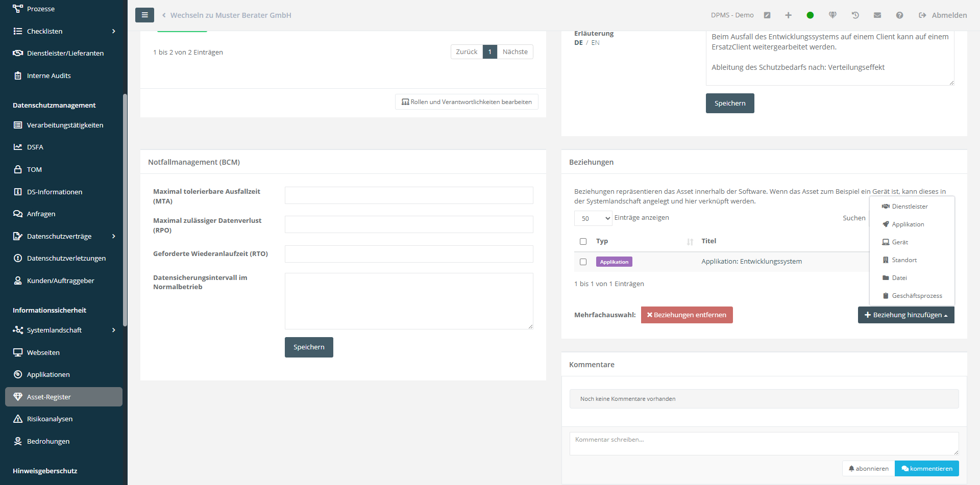Click Rollen und Verantwortlichkeiten bearbeiten button
The height and width of the screenshot is (485, 980).
[467, 102]
